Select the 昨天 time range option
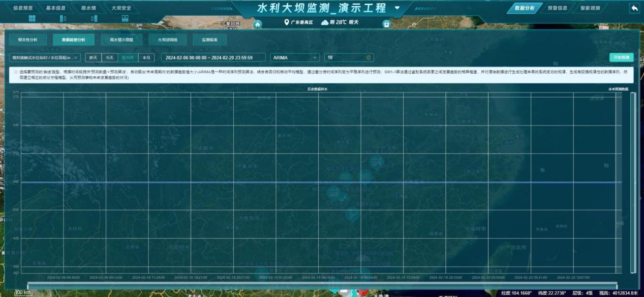This screenshot has width=644, height=297. coord(93,58)
